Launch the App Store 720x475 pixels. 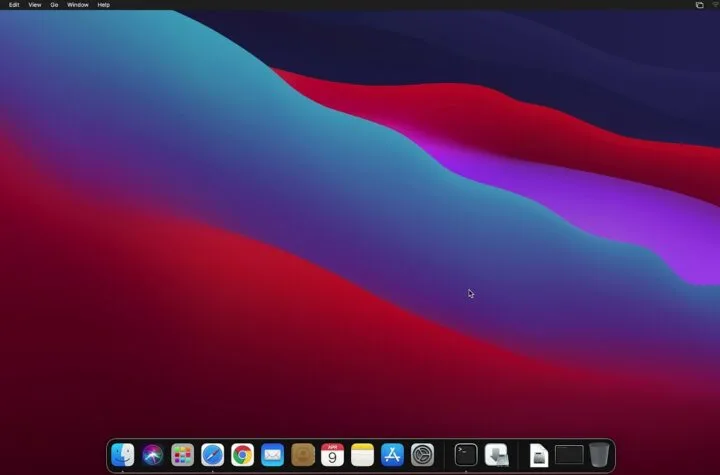[x=392, y=455]
